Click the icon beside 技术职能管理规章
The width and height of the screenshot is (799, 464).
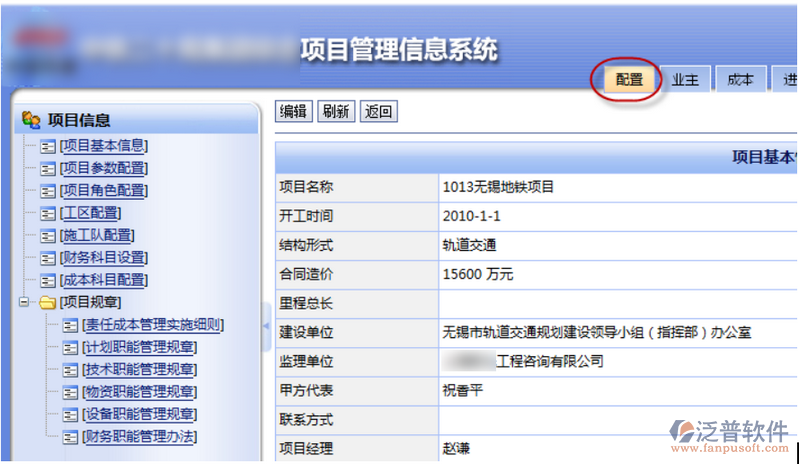pyautogui.click(x=70, y=370)
